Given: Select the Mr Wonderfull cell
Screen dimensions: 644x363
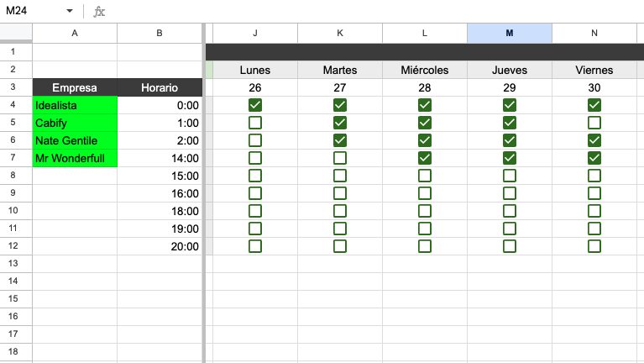Looking at the screenshot, I should [75, 158].
